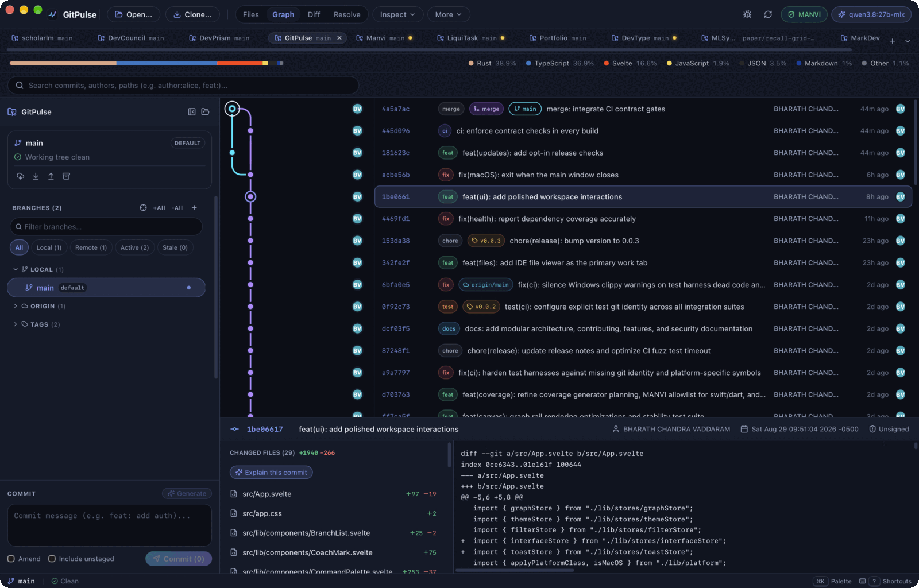Viewport: 919px width, 588px height.
Task: Expand the TAGS group
Action: point(16,324)
